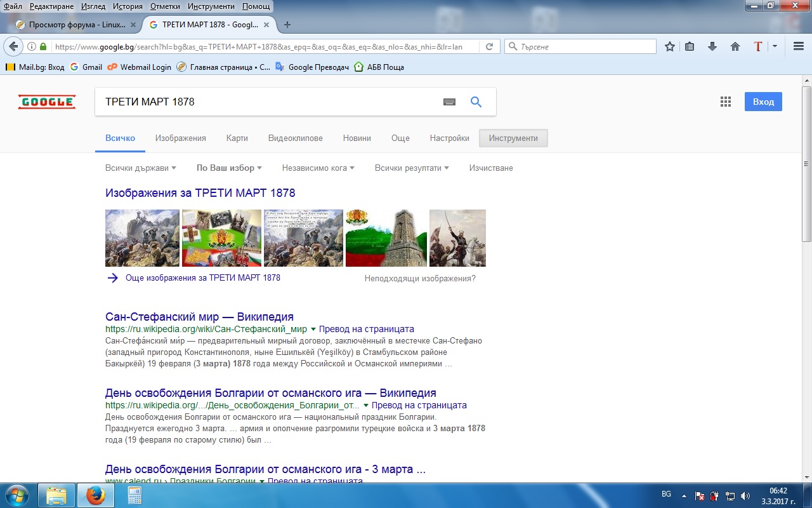Open the АБВ Поща bookmark
The width and height of the screenshot is (812, 508).
[379, 67]
